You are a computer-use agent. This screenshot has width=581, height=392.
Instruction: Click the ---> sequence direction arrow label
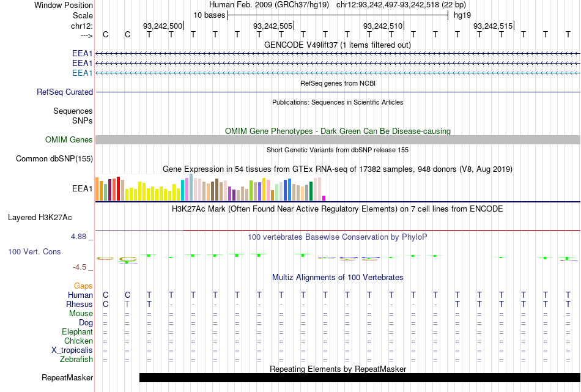pos(87,35)
